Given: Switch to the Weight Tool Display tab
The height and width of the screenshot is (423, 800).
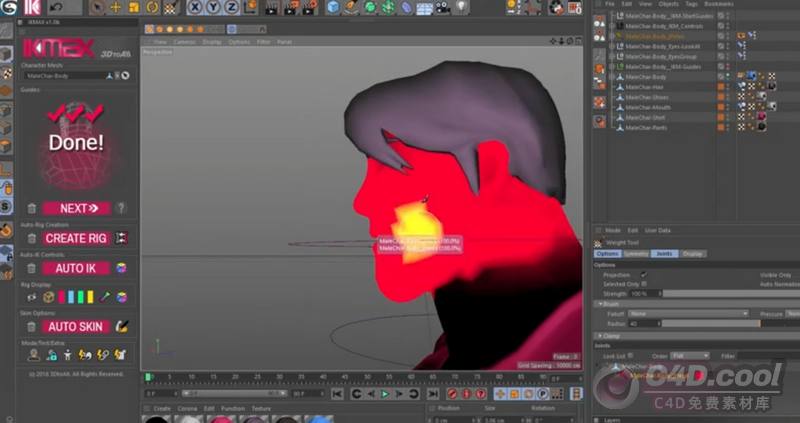Looking at the screenshot, I should (693, 254).
